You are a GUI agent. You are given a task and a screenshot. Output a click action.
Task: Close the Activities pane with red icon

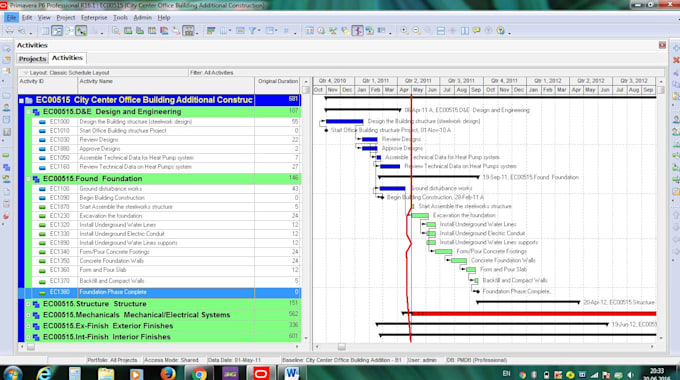click(662, 45)
